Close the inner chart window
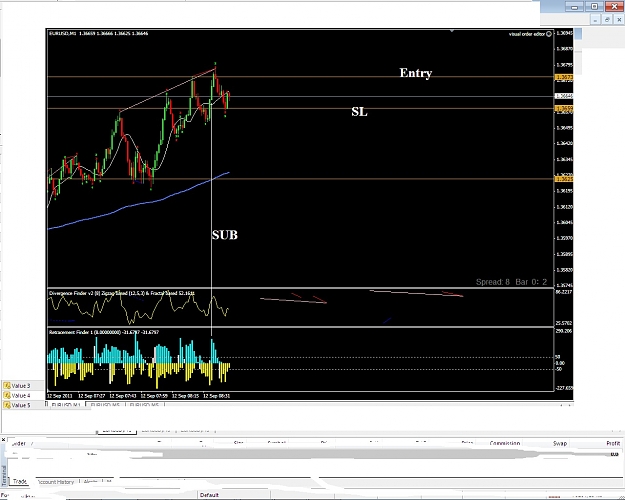The width and height of the screenshot is (625, 500). tap(619, 20)
